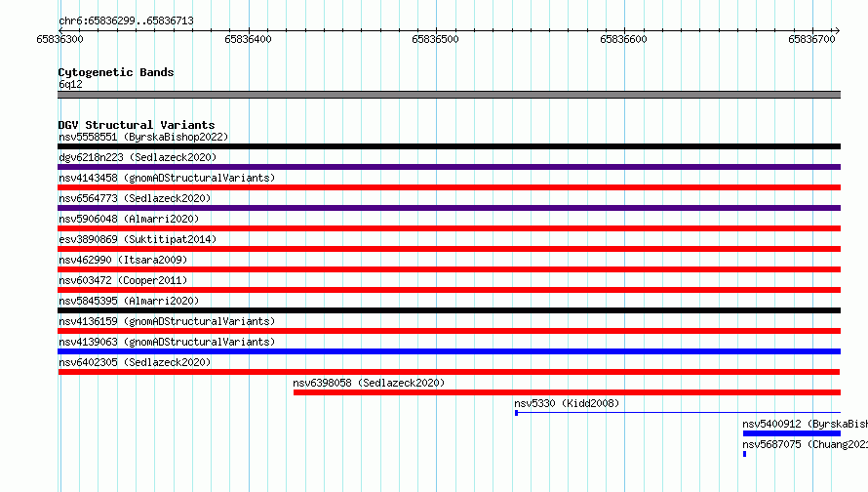Click ruler position 65836300

pyautogui.click(x=59, y=39)
